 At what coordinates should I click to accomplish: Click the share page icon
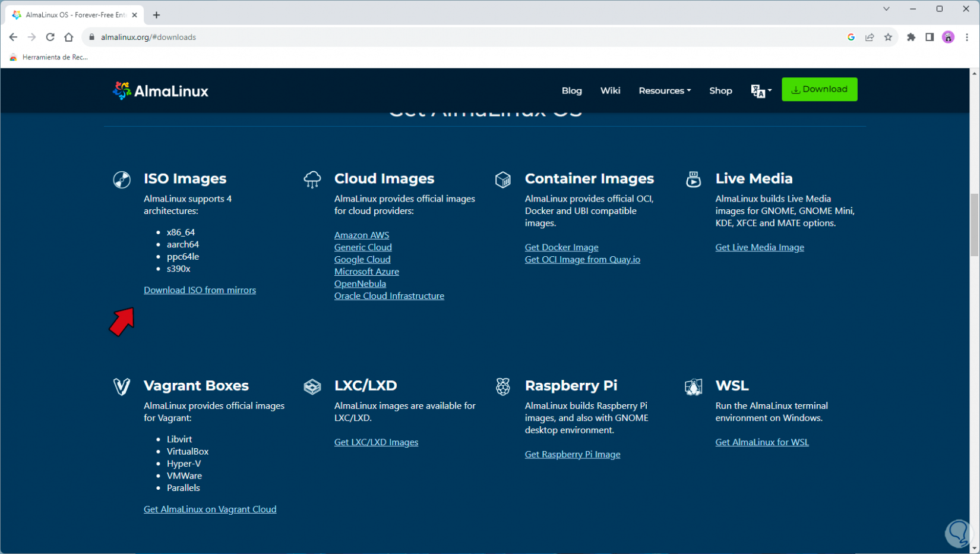pyautogui.click(x=870, y=37)
